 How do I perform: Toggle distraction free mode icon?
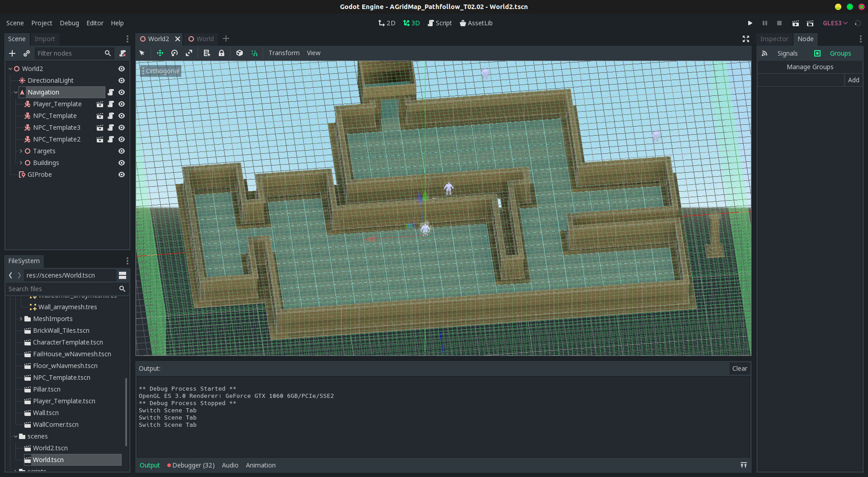coord(746,39)
